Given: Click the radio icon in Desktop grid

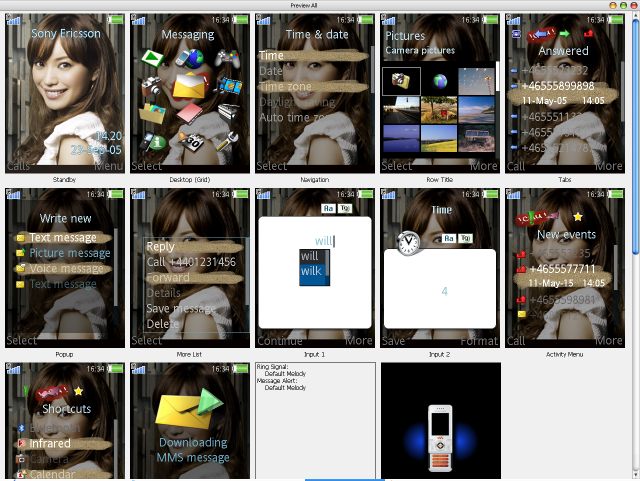Looking at the screenshot, I should pos(228,114).
